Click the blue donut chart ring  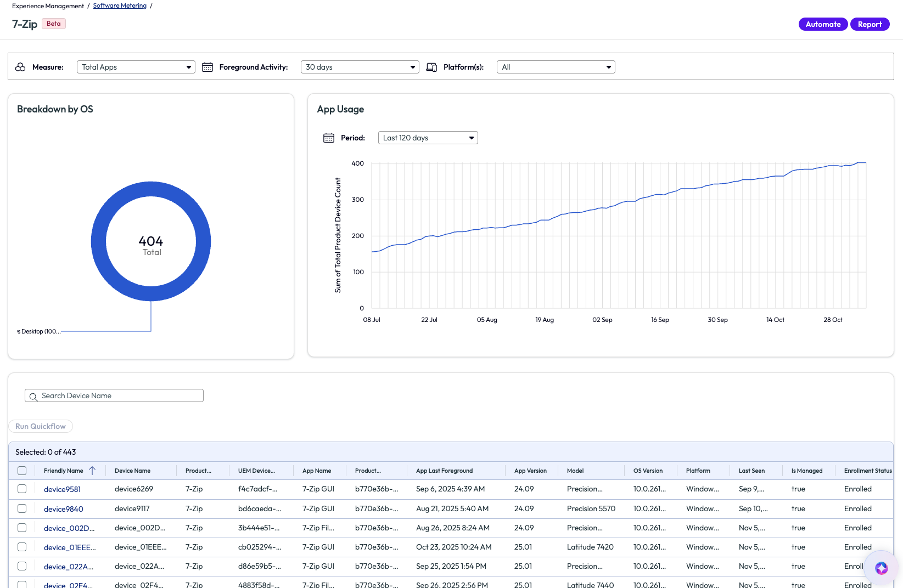pyautogui.click(x=99, y=241)
